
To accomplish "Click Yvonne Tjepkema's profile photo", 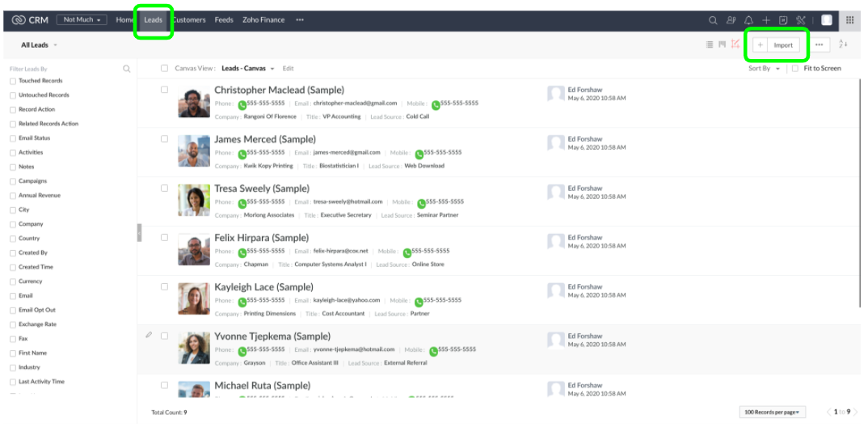I will (194, 348).
